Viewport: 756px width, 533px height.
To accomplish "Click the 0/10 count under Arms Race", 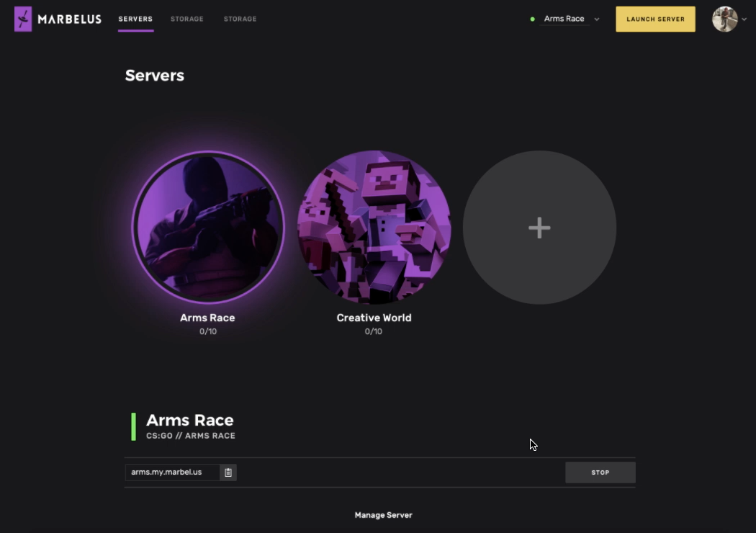I will [208, 331].
